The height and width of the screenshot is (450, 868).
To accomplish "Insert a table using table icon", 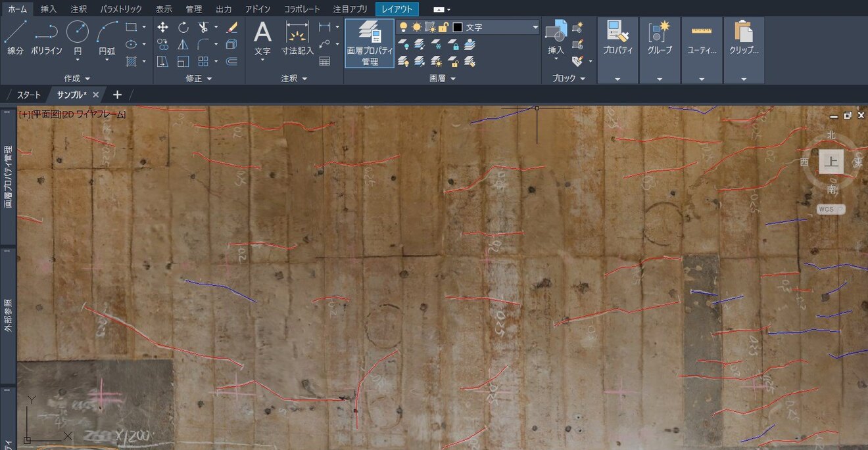I will 324,61.
